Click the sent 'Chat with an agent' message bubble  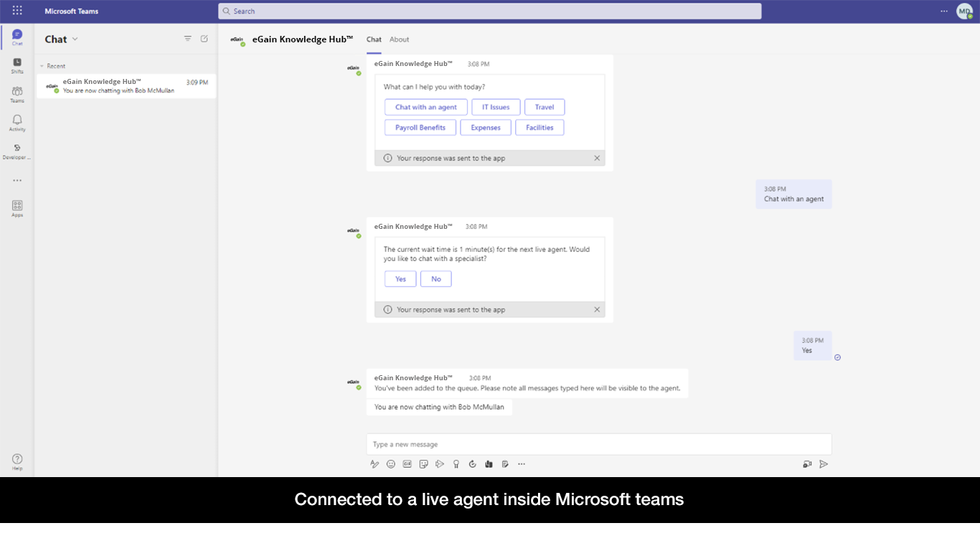(x=793, y=194)
